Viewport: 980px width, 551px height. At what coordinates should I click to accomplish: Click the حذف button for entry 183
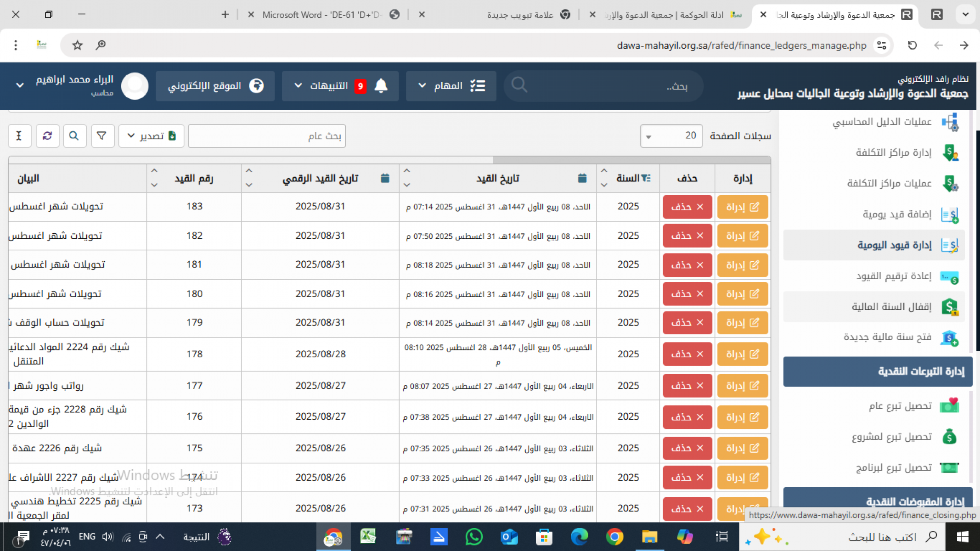687,207
